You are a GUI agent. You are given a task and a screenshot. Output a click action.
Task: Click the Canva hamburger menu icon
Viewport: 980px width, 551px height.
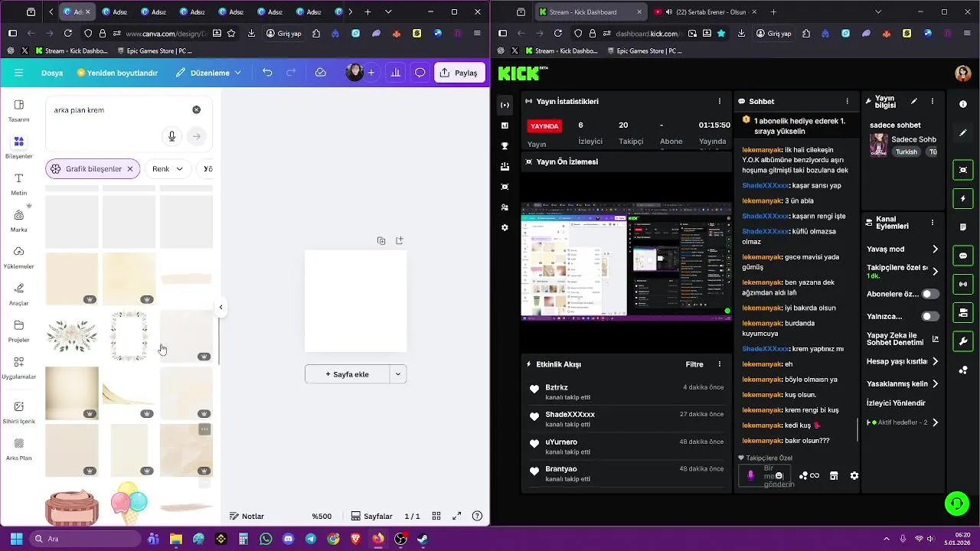click(x=19, y=73)
